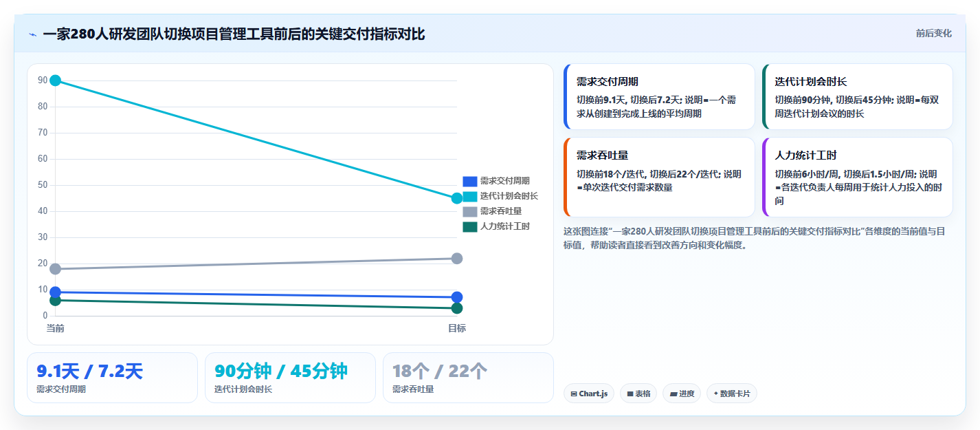Click the 迭代计划会时长 legend label
Viewport: 980px width, 430px height.
509,196
